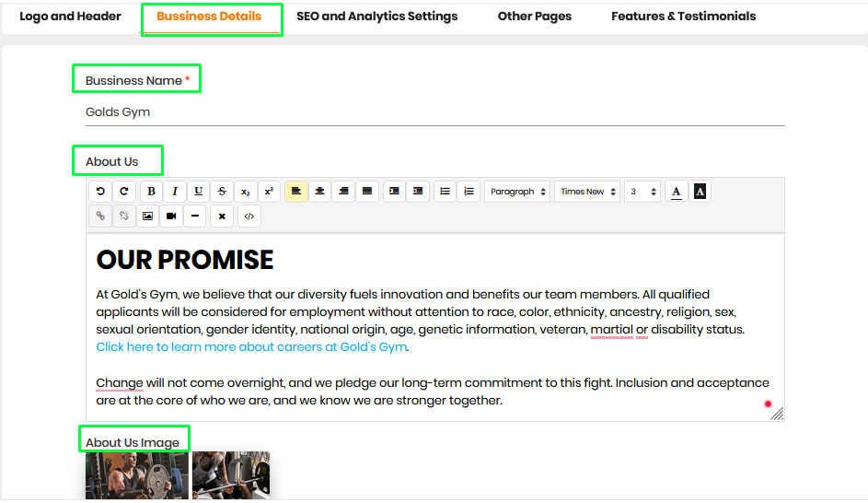The height and width of the screenshot is (503, 868).
Task: Open the Paragraph format dropdown
Action: (517, 192)
